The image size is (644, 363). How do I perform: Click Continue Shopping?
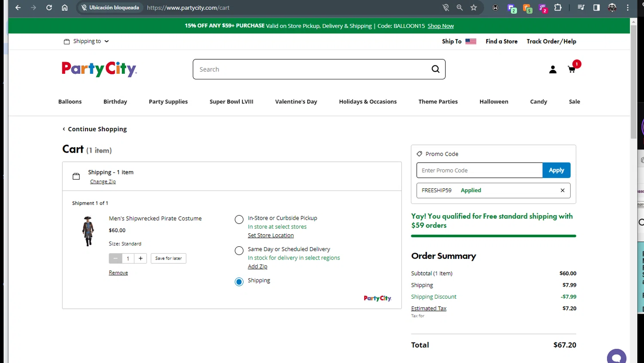[x=94, y=129]
